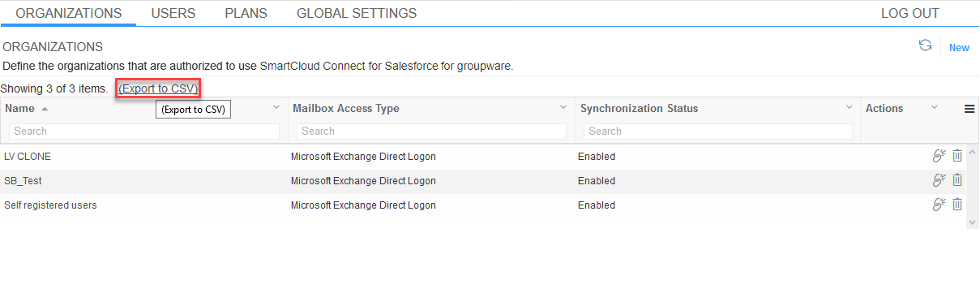980x302 pixels.
Task: Click New to add an organization
Action: [x=959, y=48]
